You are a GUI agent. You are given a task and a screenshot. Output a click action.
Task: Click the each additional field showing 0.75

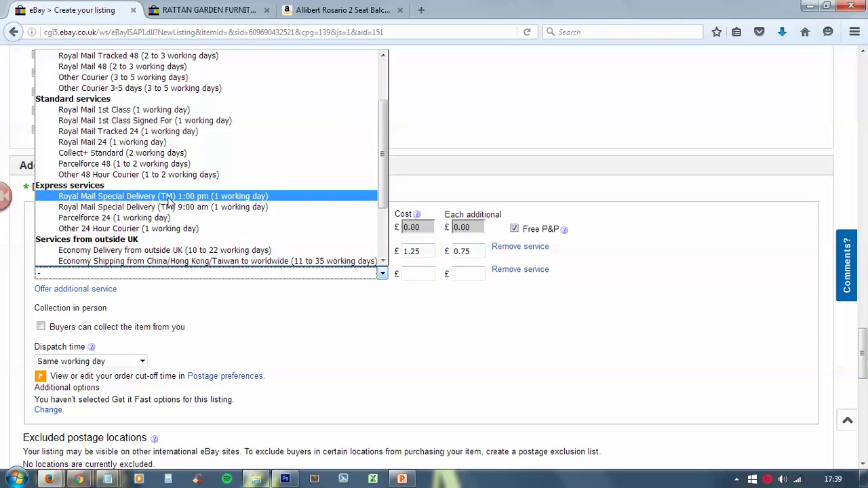coord(469,251)
